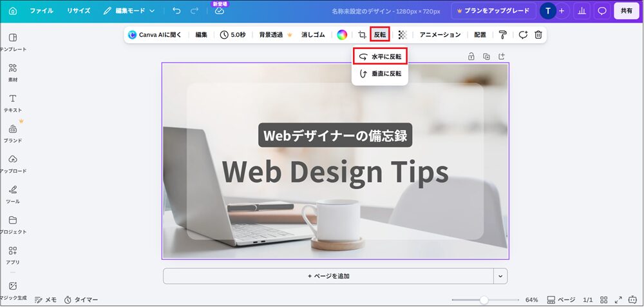Click アニメーション in the toolbar
The width and height of the screenshot is (644, 307).
coord(440,35)
